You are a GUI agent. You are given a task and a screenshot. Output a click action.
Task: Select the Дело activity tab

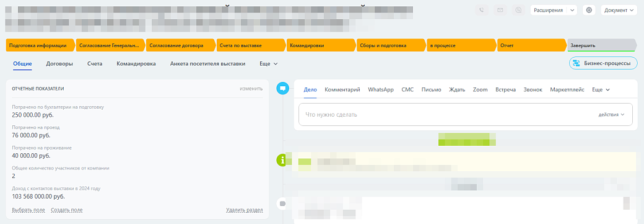point(310,89)
